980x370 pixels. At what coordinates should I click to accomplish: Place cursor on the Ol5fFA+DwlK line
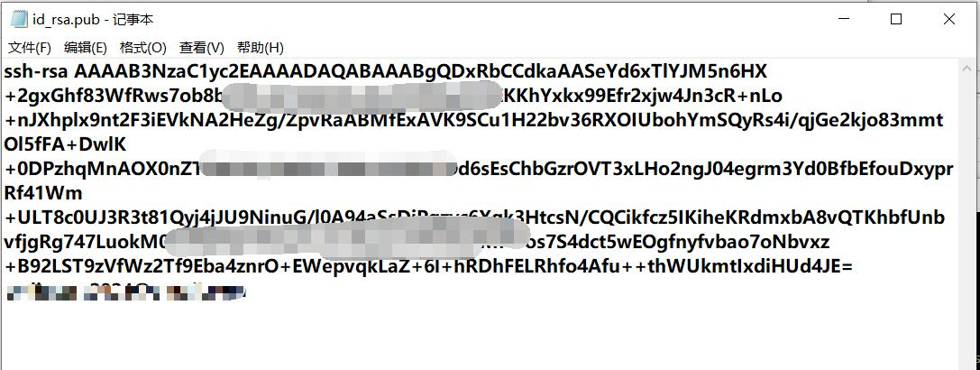click(x=66, y=144)
